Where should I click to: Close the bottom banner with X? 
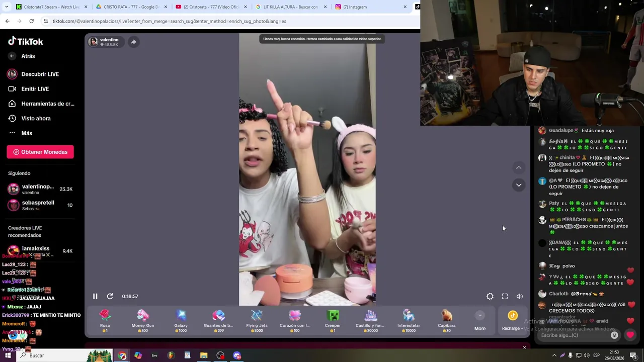[524, 347]
